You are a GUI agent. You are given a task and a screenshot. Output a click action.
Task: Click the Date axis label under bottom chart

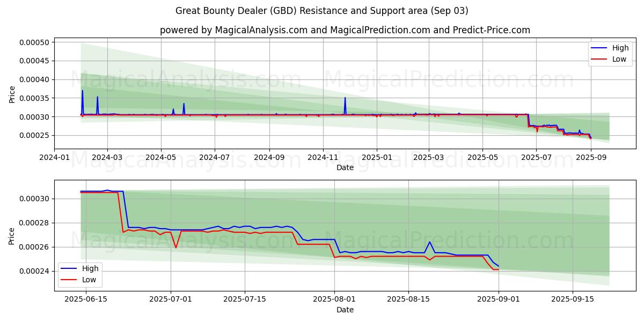[x=345, y=310]
